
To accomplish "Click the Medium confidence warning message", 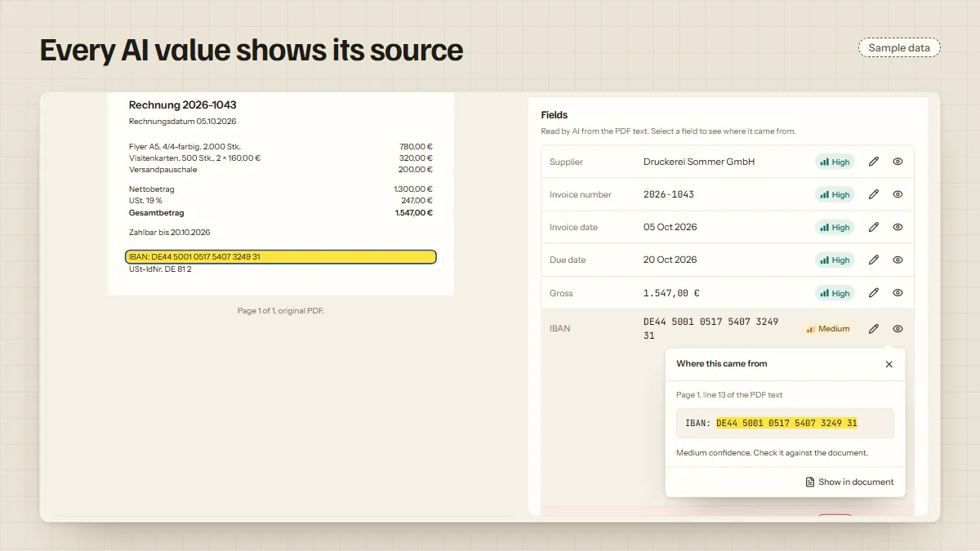I will coord(772,452).
